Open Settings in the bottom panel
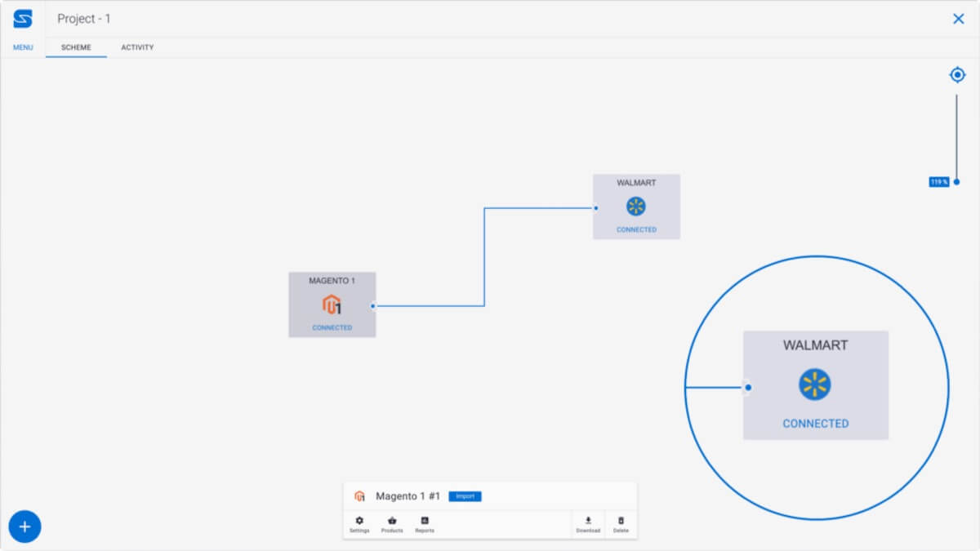This screenshot has height=551, width=980. [359, 525]
